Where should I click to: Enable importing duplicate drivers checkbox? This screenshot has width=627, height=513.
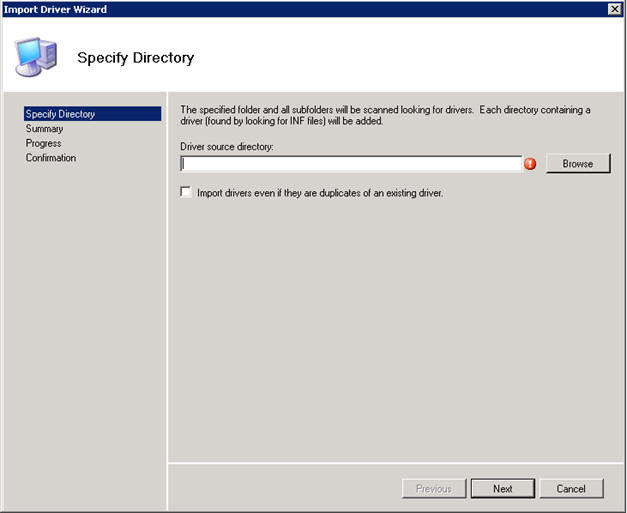coord(186,192)
